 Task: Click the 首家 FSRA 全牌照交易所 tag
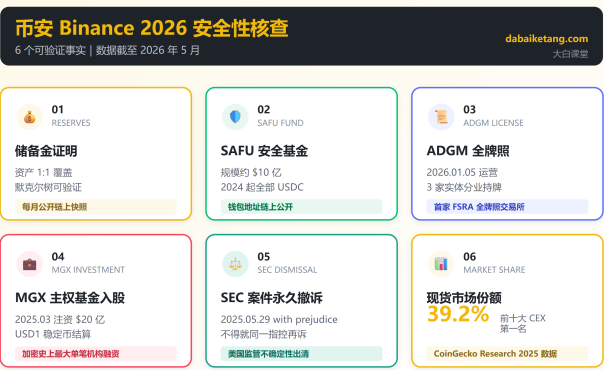[507, 207]
